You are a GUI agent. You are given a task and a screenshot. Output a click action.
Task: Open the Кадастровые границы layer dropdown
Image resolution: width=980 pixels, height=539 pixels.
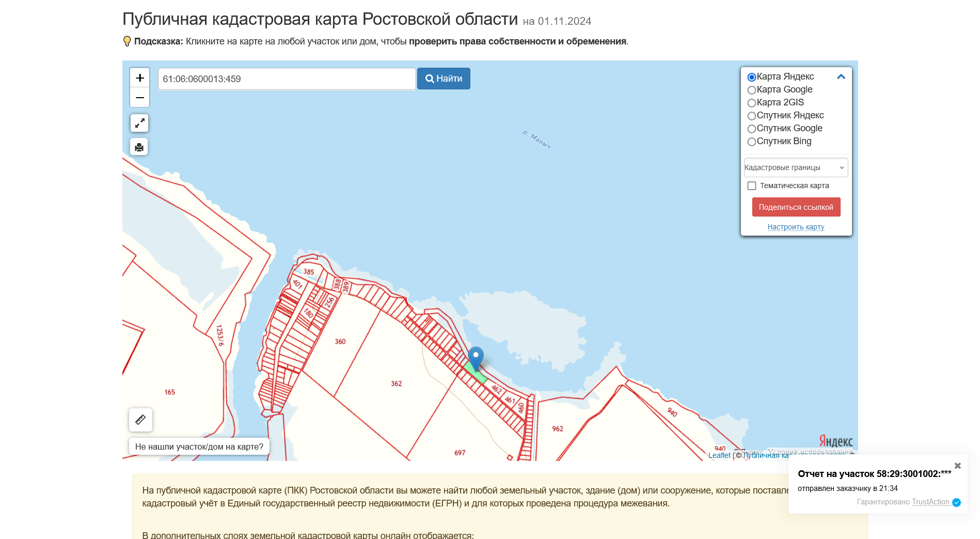(x=796, y=167)
